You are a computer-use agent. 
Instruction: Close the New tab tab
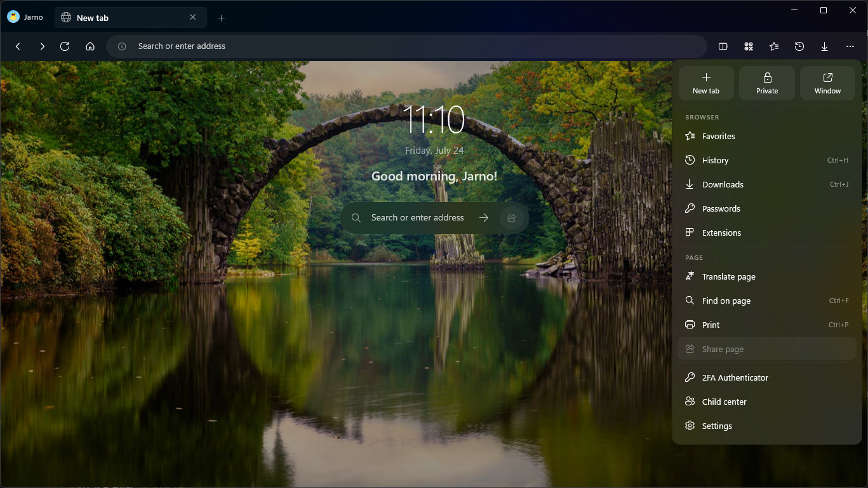[193, 17]
